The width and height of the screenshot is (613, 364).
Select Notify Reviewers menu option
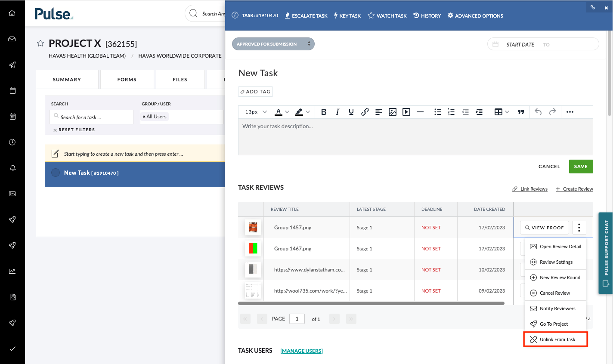coord(555,308)
